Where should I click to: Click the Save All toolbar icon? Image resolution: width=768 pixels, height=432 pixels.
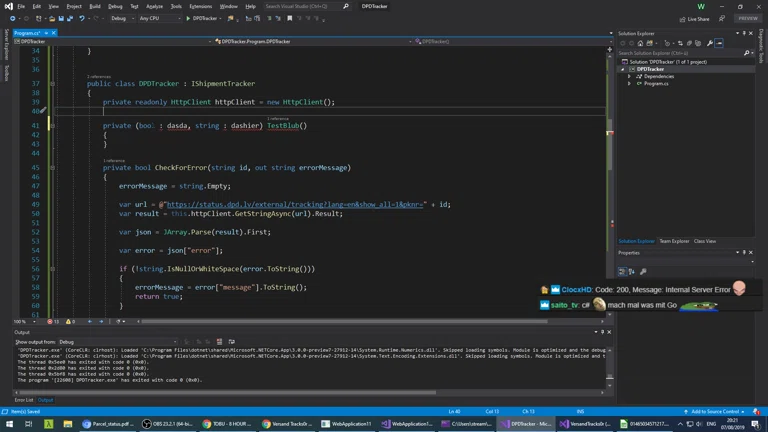(x=69, y=18)
